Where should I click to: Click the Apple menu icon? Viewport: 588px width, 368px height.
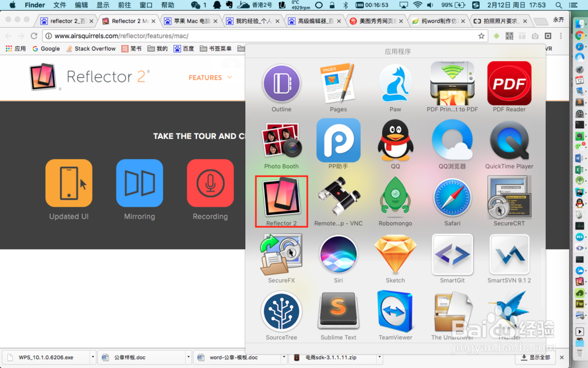pyautogui.click(x=12, y=5)
